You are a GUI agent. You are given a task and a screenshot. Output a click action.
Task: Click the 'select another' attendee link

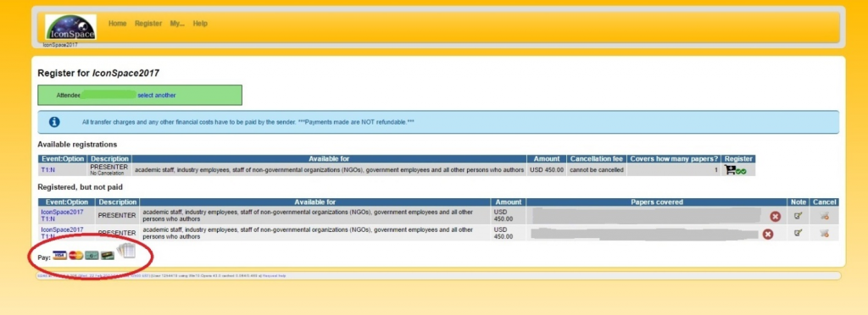coord(157,95)
